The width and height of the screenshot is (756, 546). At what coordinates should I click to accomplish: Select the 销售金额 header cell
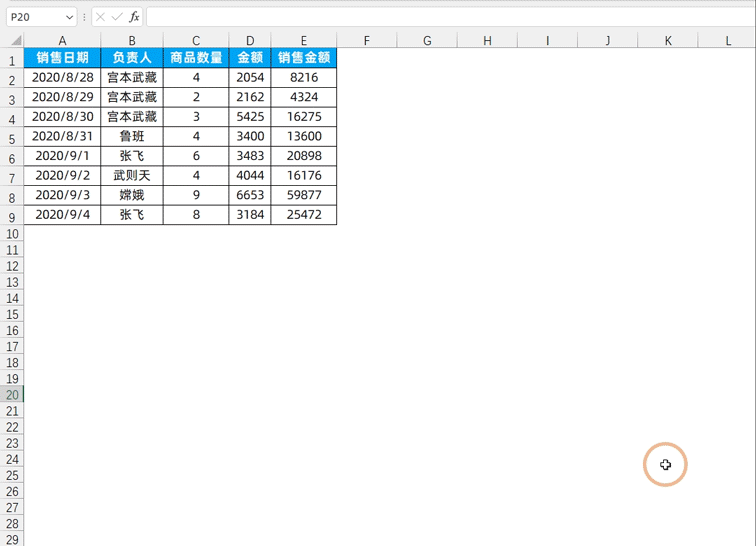pyautogui.click(x=303, y=58)
